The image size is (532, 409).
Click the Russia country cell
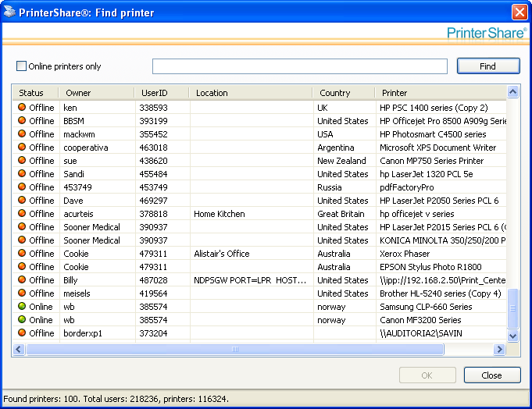point(329,187)
